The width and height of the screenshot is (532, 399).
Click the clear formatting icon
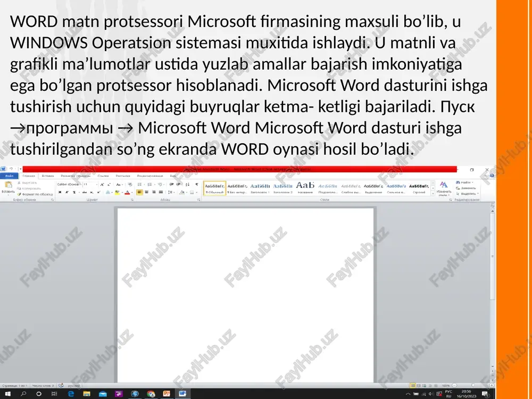click(x=130, y=185)
